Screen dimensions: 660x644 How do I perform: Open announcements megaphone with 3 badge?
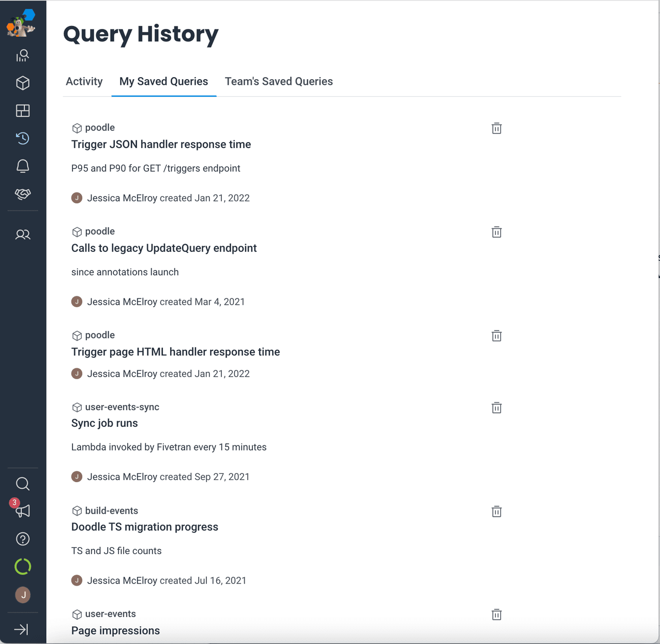point(23,511)
